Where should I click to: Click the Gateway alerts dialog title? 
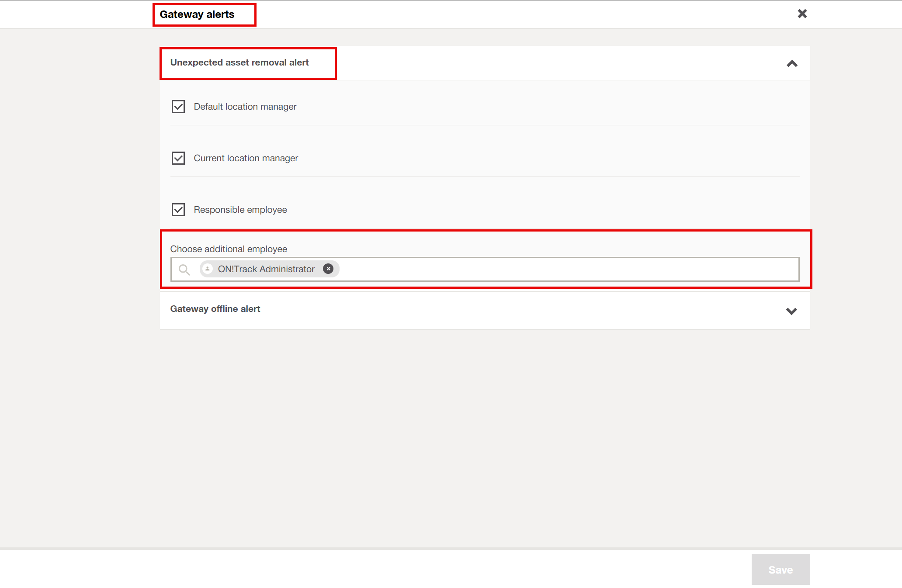(197, 14)
